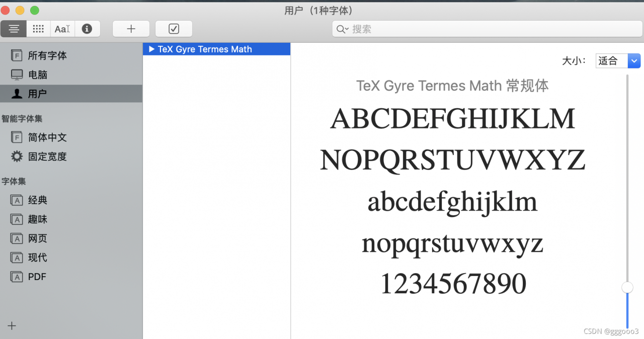Toggle enable/disable selected font checkbox button
Screen dimensions: 644x339
(174, 29)
